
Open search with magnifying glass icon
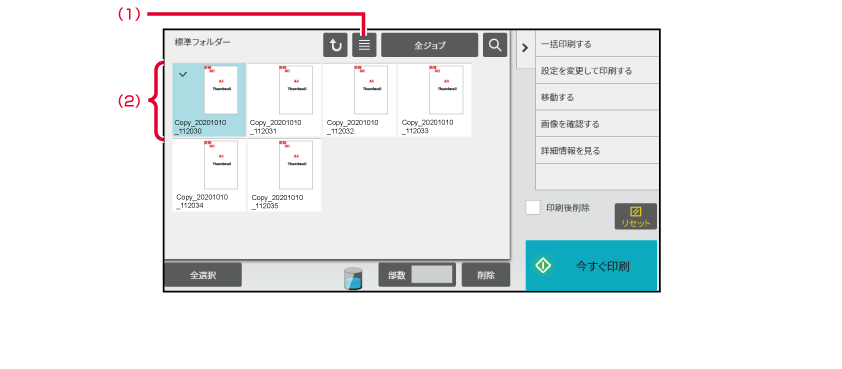[495, 45]
